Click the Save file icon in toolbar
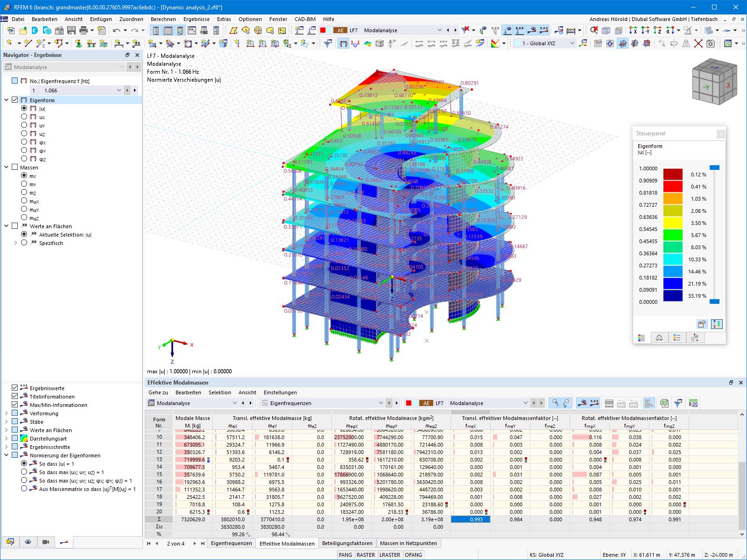The height and width of the screenshot is (560, 747). tap(71, 30)
